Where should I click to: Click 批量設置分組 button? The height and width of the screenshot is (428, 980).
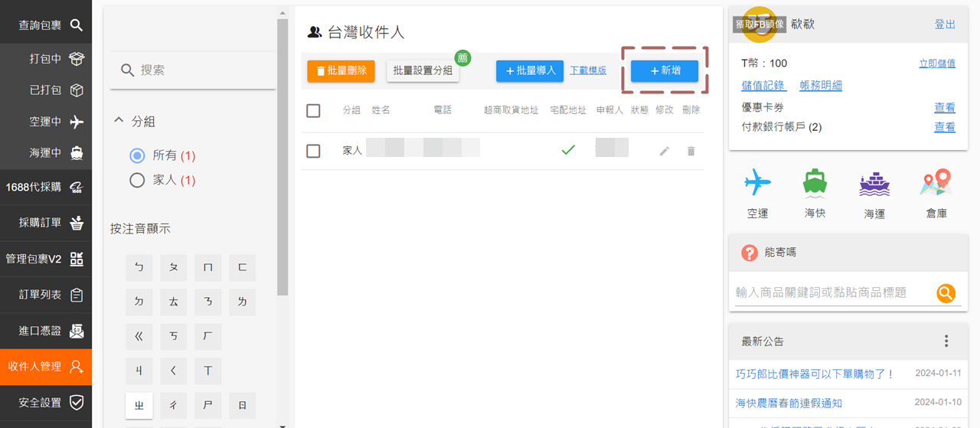click(423, 70)
